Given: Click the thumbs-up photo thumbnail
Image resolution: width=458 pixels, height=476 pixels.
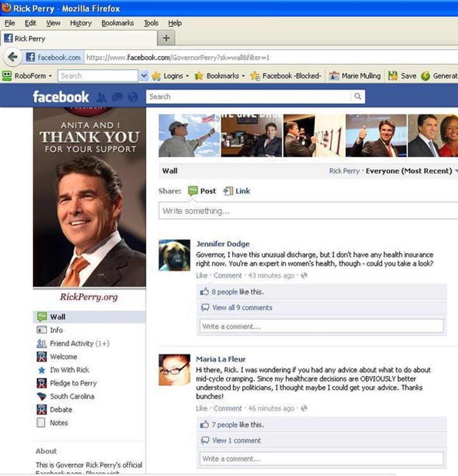Looking at the screenshot, I should tap(376, 136).
